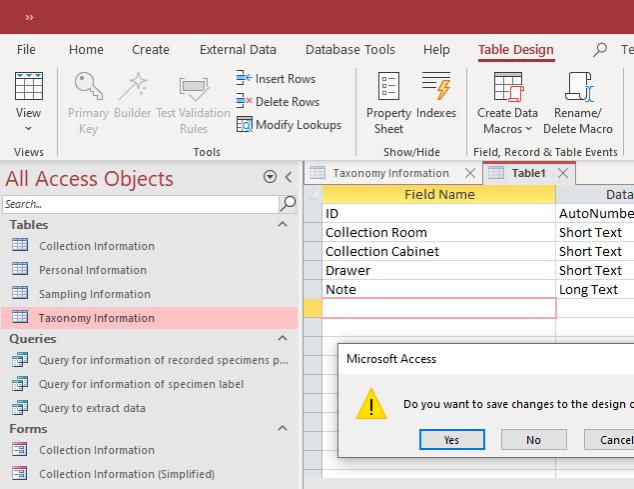
Task: Select the Collection Room field cell
Action: click(x=439, y=232)
